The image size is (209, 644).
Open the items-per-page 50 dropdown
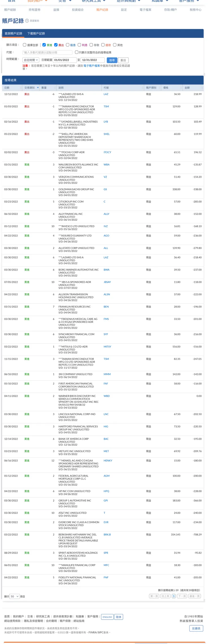click(15, 596)
